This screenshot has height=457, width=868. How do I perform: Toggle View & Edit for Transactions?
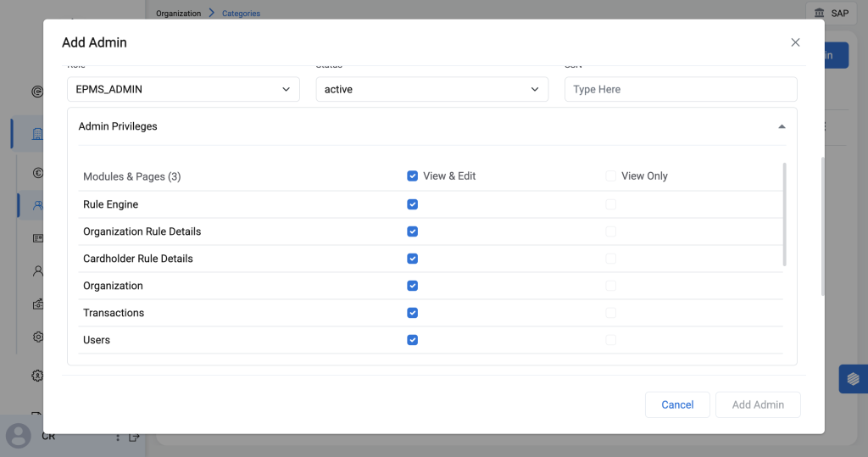[x=413, y=313]
